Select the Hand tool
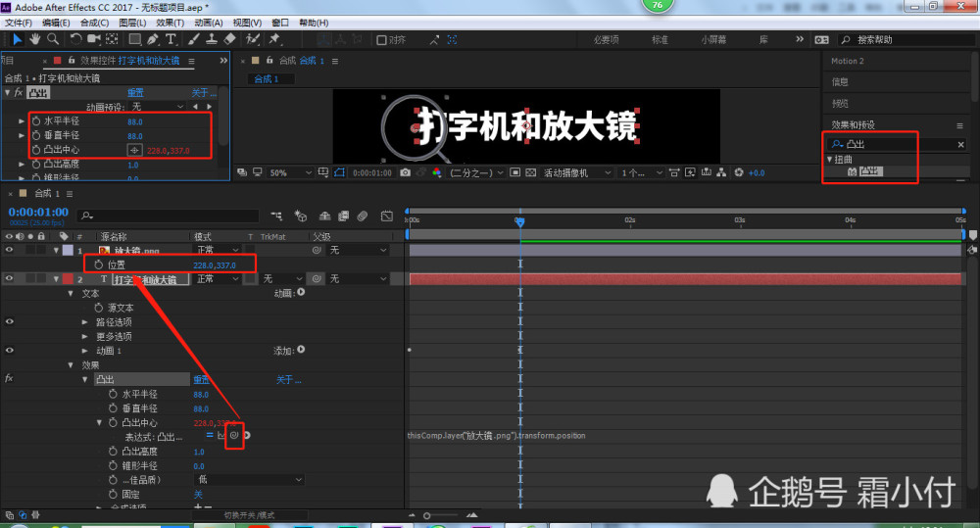This screenshot has height=528, width=980. coord(35,39)
